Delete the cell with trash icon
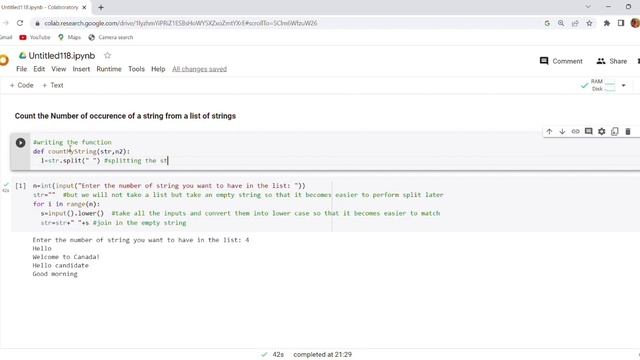Viewport: 640px width, 360px height. (x=628, y=131)
